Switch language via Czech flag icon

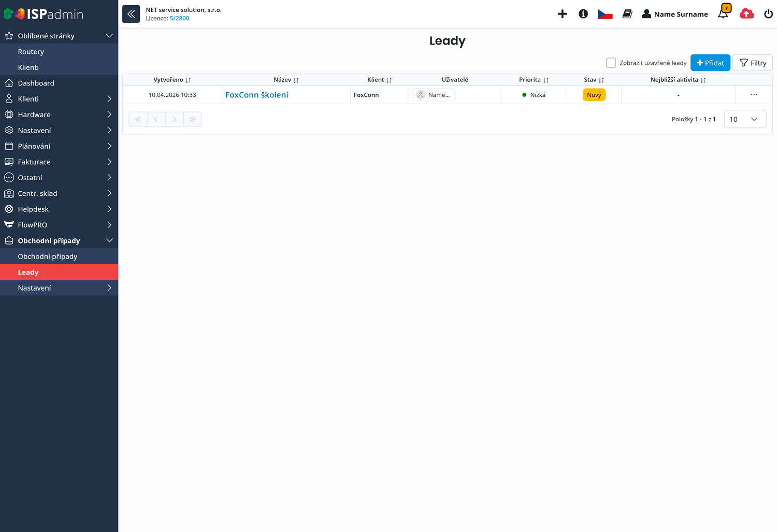[605, 14]
